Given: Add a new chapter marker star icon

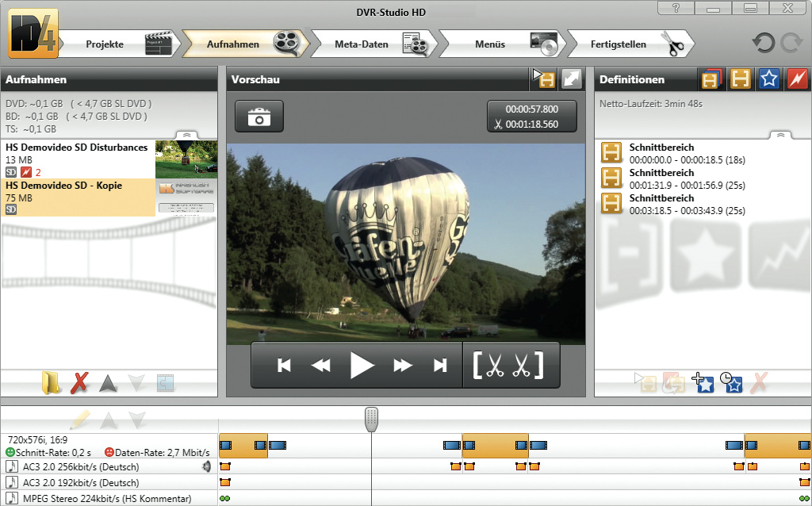Looking at the screenshot, I should pos(703,383).
